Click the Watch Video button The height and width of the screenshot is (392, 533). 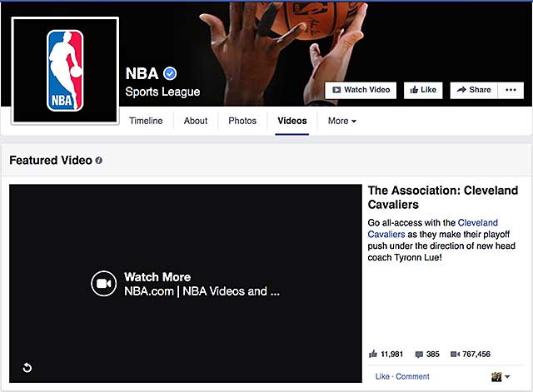click(361, 90)
